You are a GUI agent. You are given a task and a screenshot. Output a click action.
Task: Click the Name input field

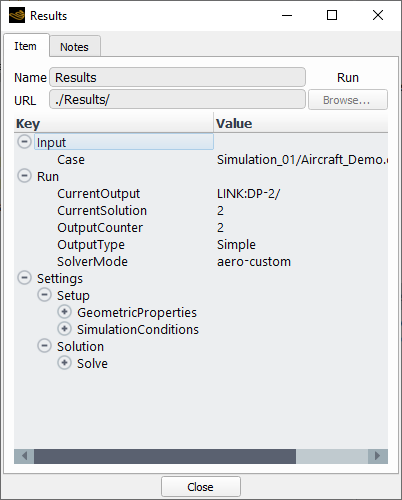(177, 77)
